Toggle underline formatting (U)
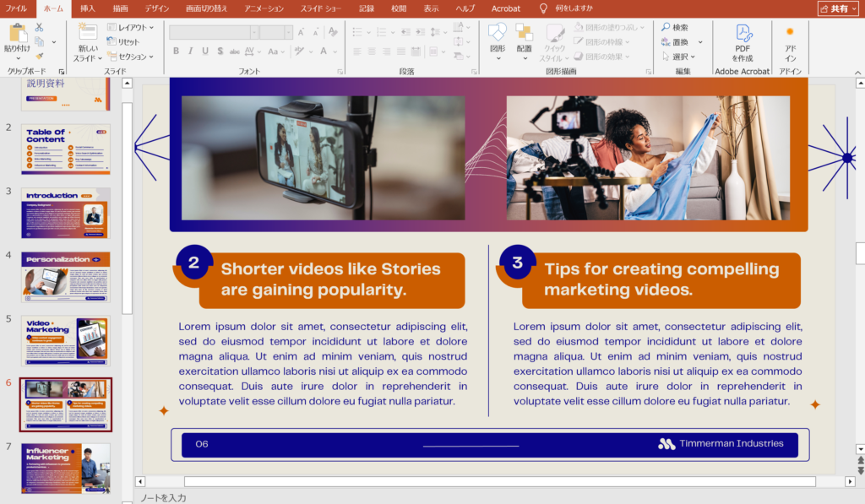The image size is (865, 504). click(x=205, y=51)
